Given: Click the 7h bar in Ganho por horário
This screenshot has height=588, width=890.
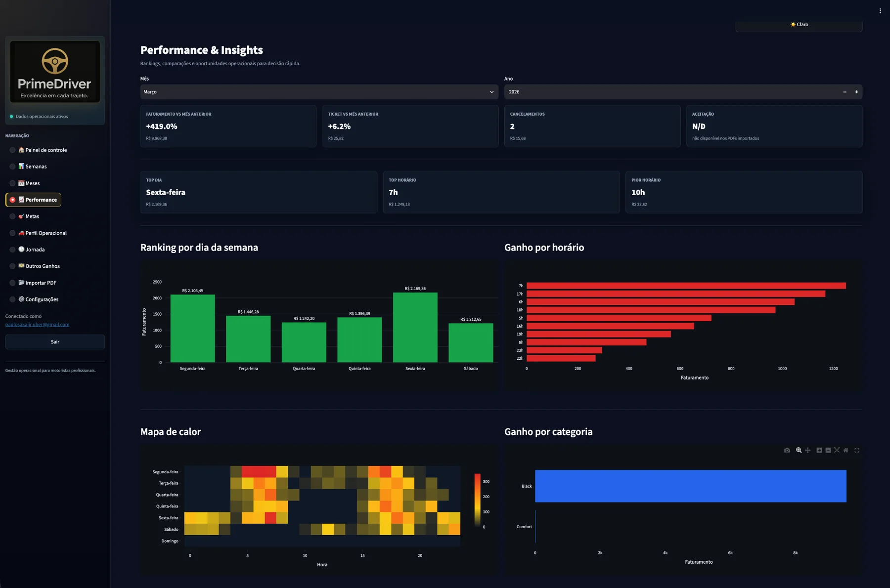Looking at the screenshot, I should (686, 286).
